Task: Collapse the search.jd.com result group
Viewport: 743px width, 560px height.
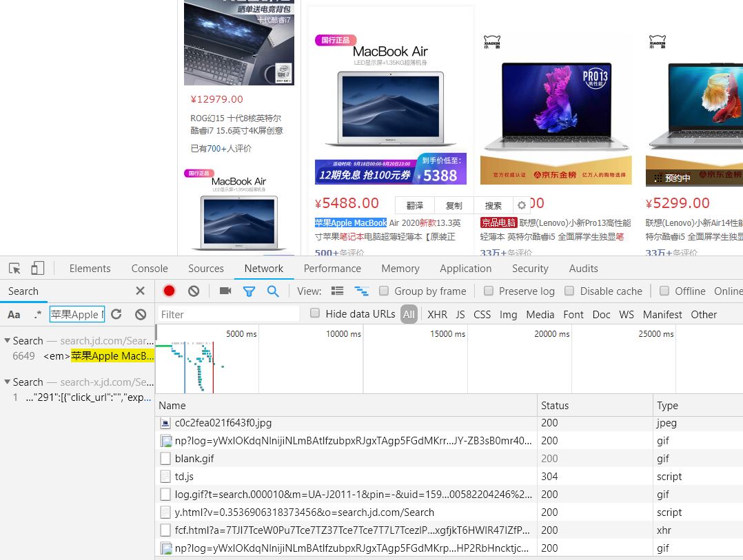Action: pos(7,340)
